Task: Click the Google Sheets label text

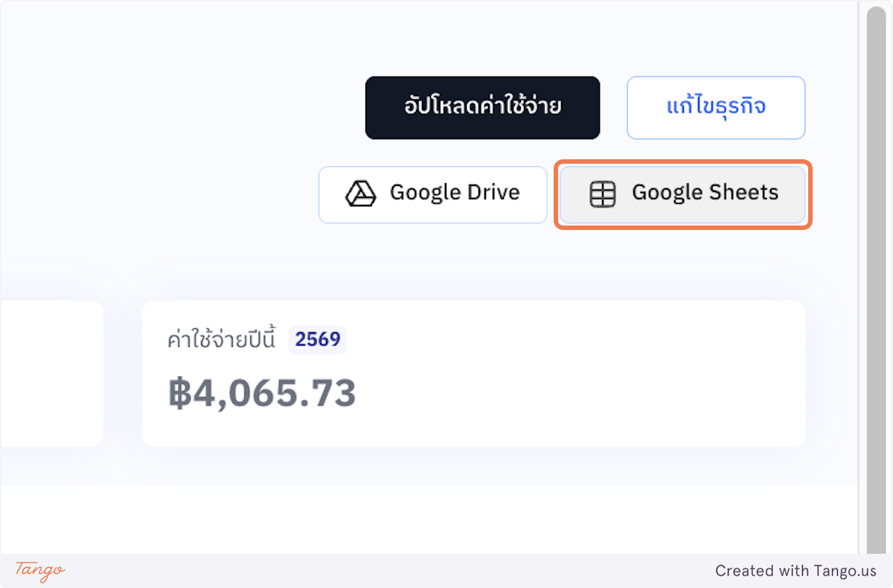Action: tap(704, 192)
